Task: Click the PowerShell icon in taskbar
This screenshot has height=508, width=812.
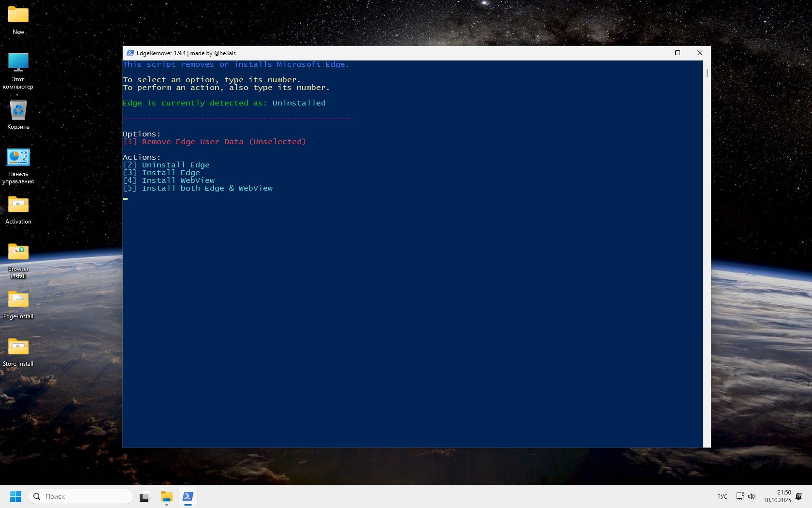Action: [x=188, y=496]
